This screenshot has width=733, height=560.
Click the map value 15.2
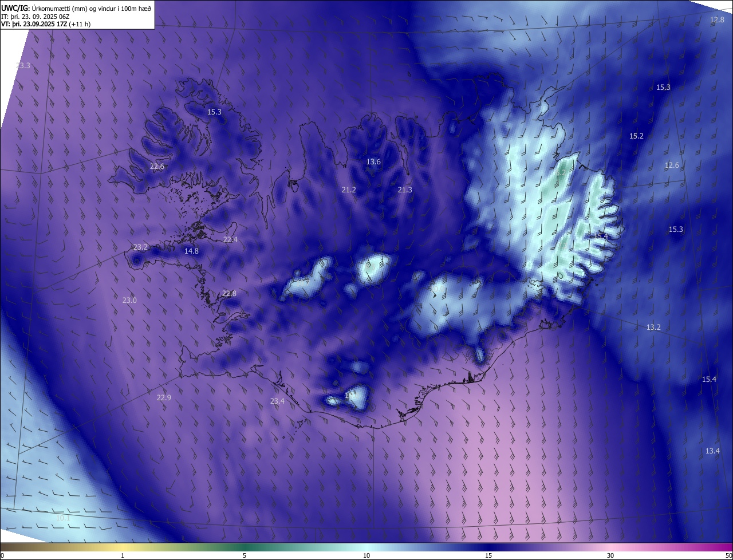click(637, 136)
